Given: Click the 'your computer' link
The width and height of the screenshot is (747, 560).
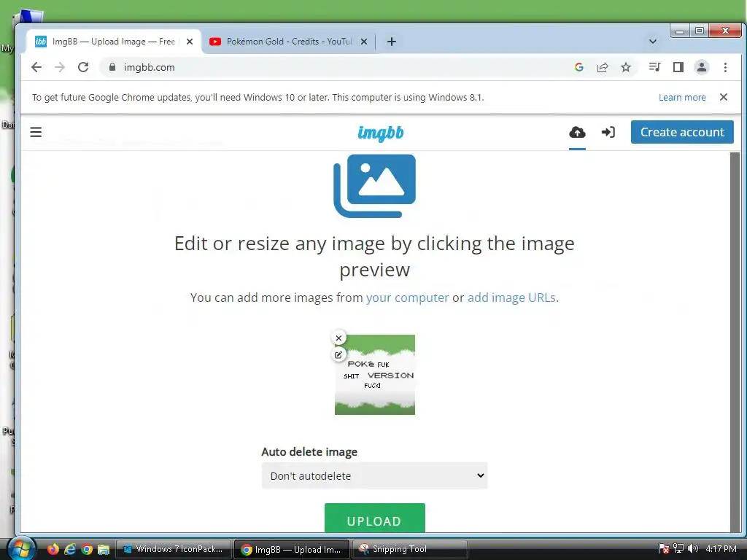Looking at the screenshot, I should 407,297.
